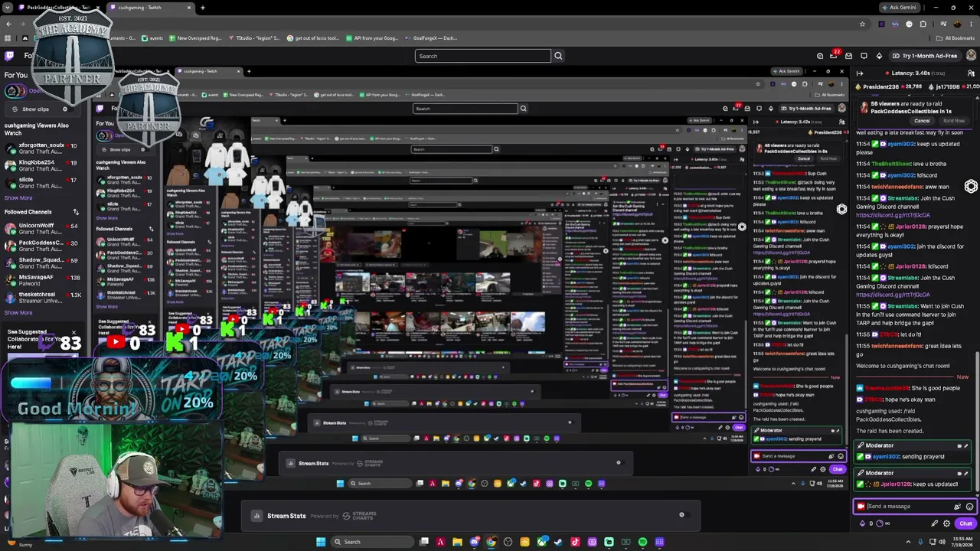Click the Raid Now button

pos(954,121)
